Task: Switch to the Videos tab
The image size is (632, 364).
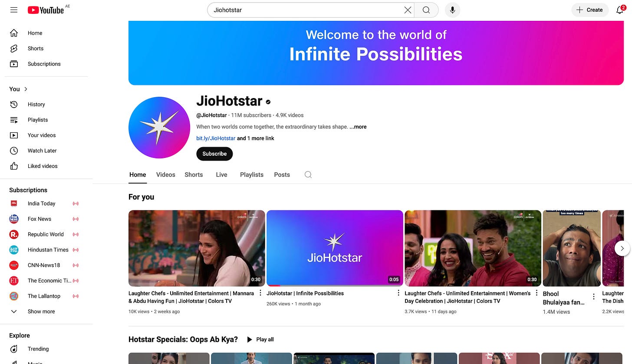Action: [x=166, y=175]
